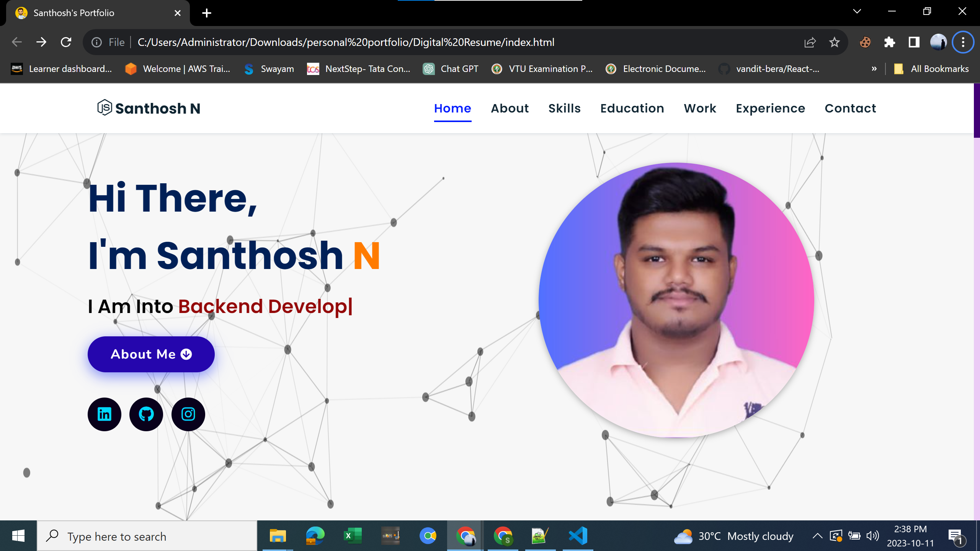This screenshot has height=551, width=980.
Task: Click the share page icon
Action: coord(810,42)
